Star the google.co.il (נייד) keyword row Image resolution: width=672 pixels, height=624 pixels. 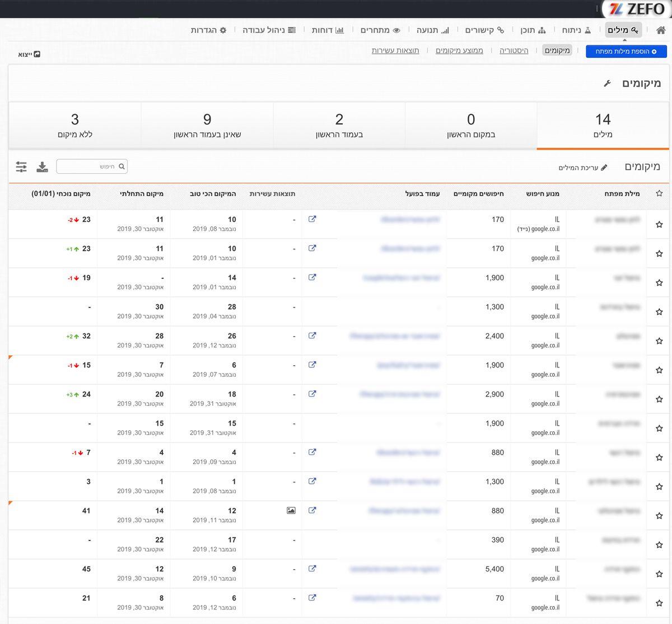(659, 225)
